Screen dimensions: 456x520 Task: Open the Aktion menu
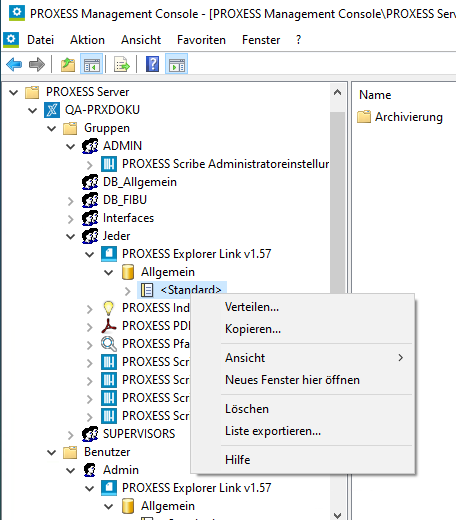coord(87,40)
